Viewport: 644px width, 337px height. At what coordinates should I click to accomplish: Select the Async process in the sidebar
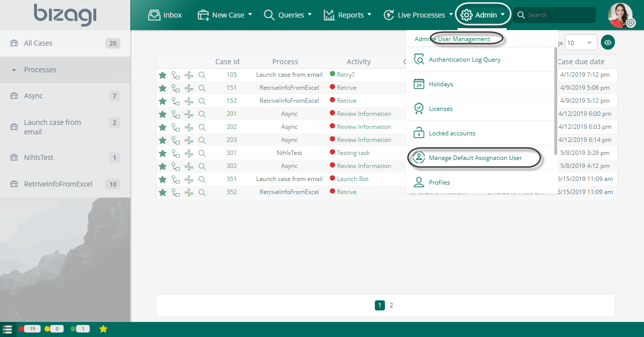click(x=65, y=96)
